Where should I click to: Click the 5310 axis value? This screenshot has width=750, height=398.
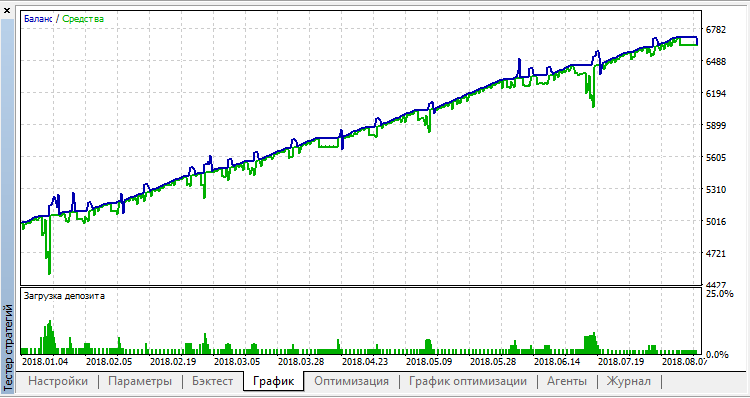(715, 190)
